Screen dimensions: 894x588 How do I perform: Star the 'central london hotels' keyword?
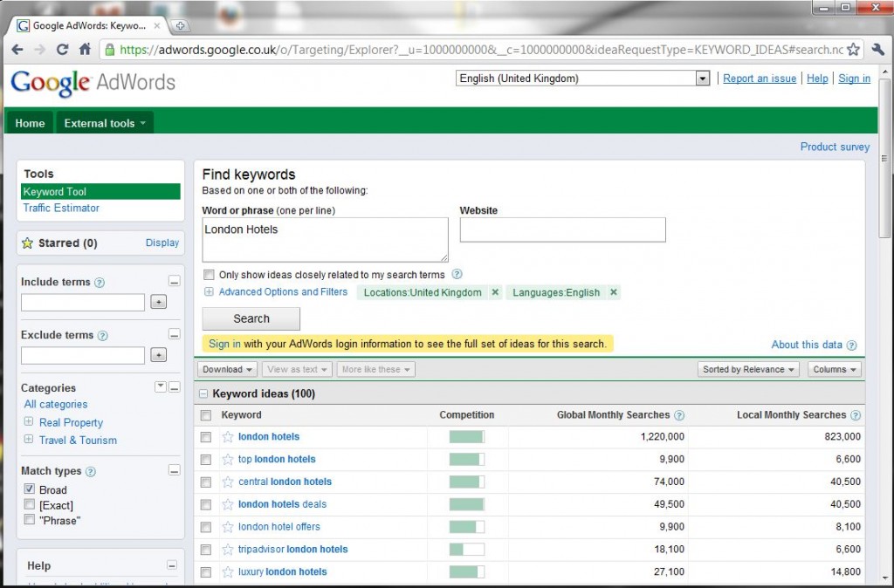pyautogui.click(x=228, y=482)
